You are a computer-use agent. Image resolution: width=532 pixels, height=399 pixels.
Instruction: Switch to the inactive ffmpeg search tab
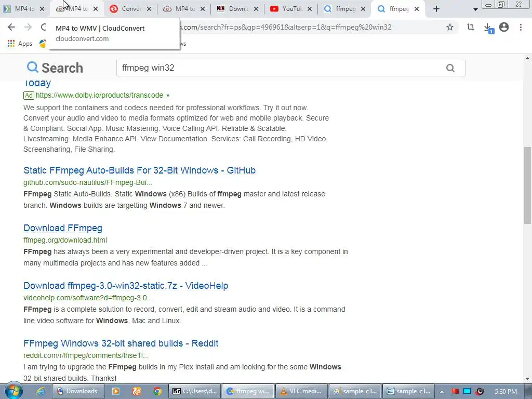(341, 9)
